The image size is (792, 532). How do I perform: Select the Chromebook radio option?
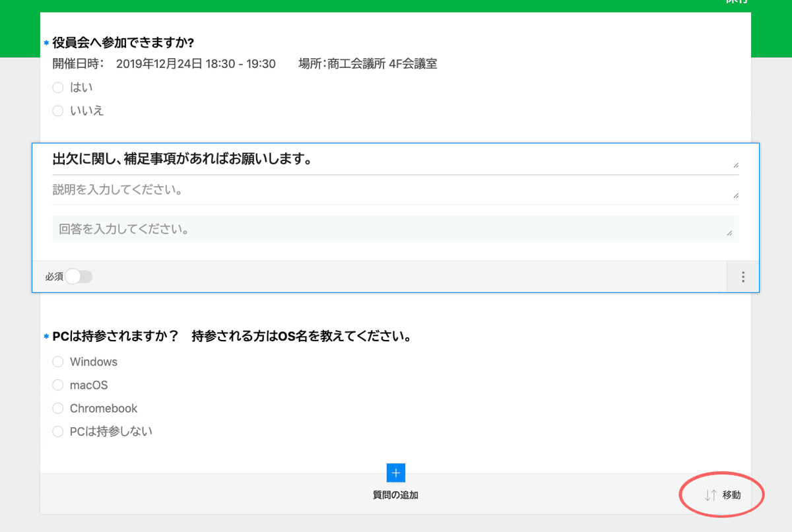pos(57,408)
